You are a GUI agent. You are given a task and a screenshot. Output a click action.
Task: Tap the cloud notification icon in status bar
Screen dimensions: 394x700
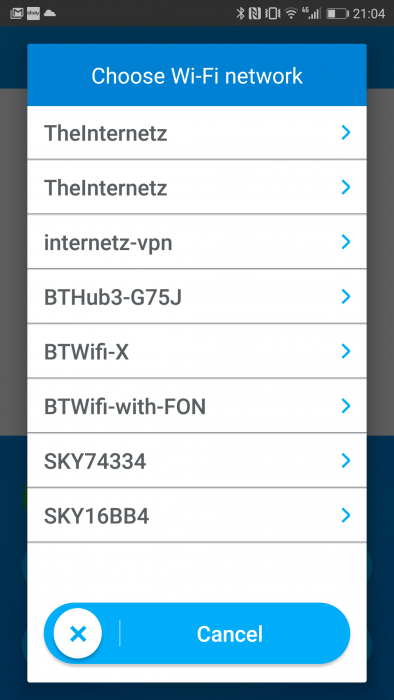(50, 13)
